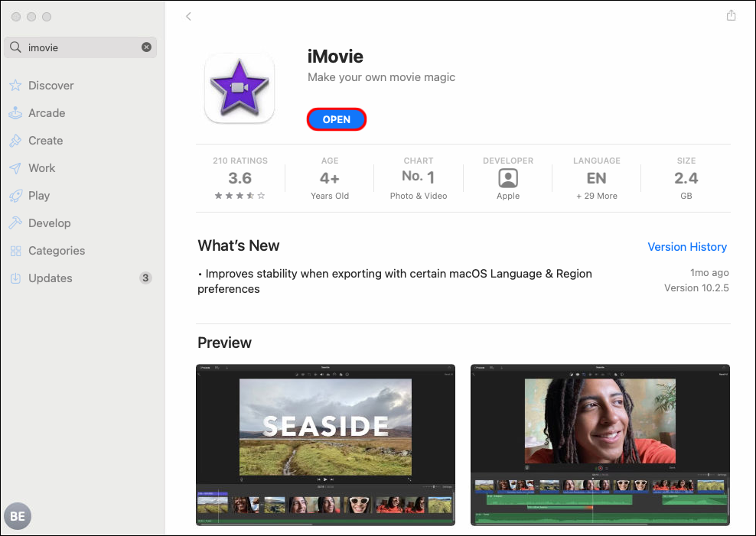Click the '+ 29 More' languages text

596,196
